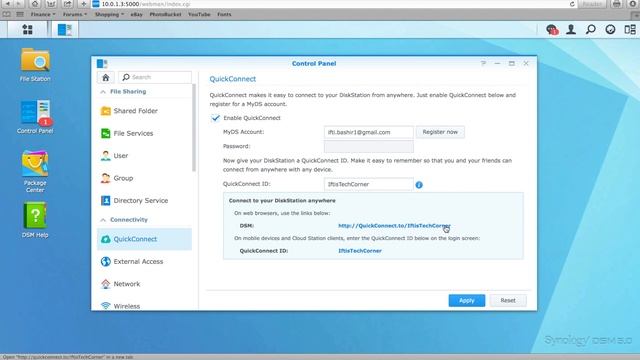Open the Fonts bookmark
This screenshot has width=640, height=360.
pos(224,14)
